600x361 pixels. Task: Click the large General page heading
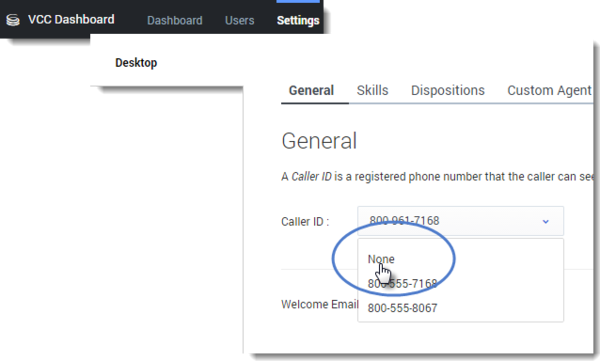pyautogui.click(x=319, y=141)
